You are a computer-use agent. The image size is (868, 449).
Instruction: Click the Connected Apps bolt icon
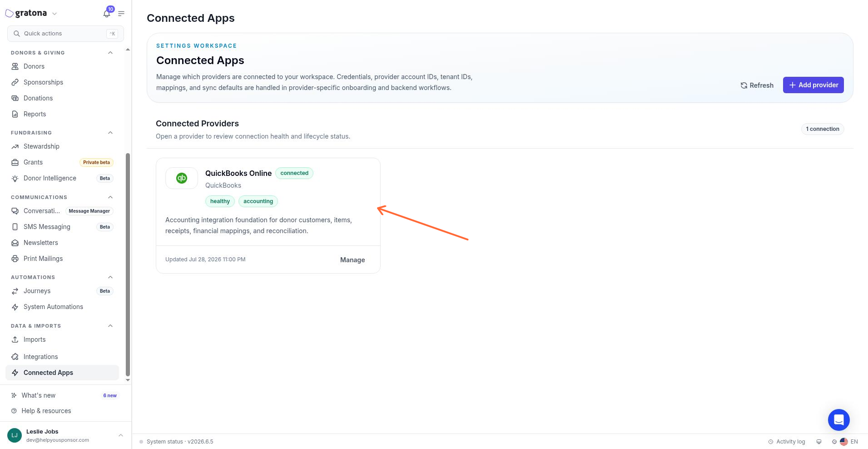15,373
